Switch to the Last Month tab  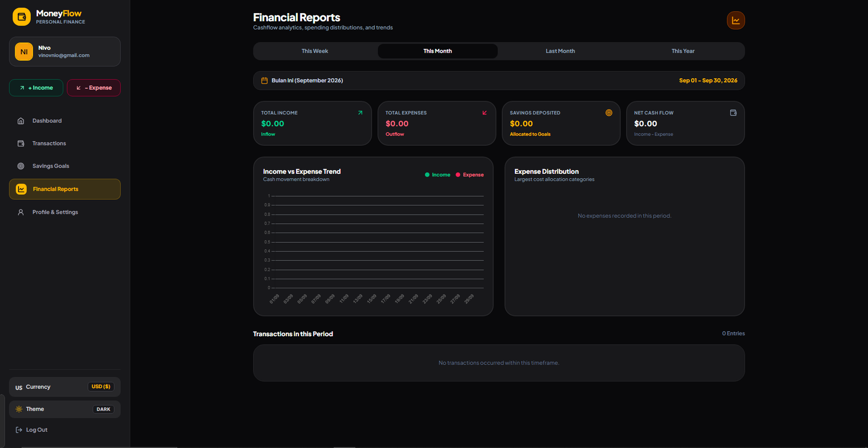[560, 51]
